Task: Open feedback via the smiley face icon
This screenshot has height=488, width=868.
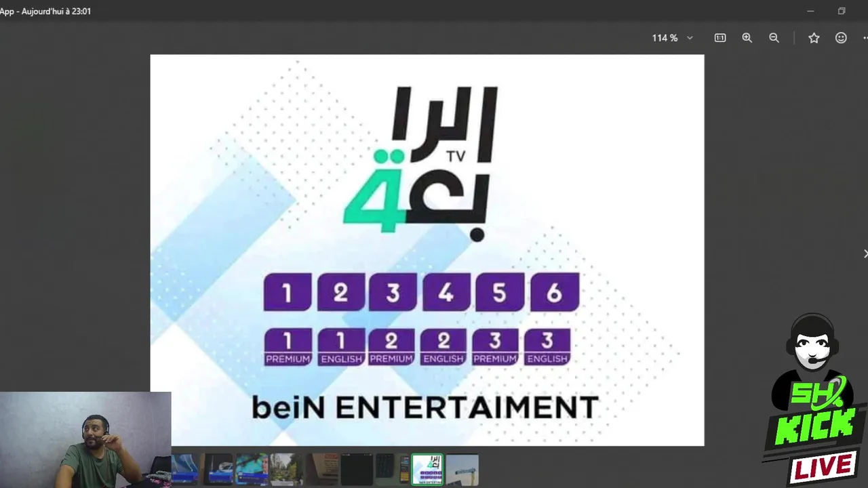Action: point(841,38)
